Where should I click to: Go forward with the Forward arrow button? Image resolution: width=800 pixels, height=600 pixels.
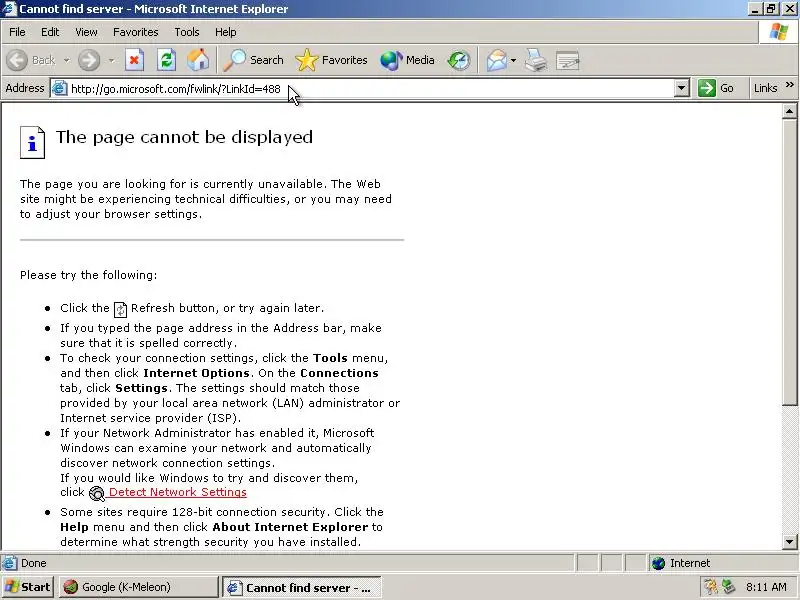tap(89, 60)
